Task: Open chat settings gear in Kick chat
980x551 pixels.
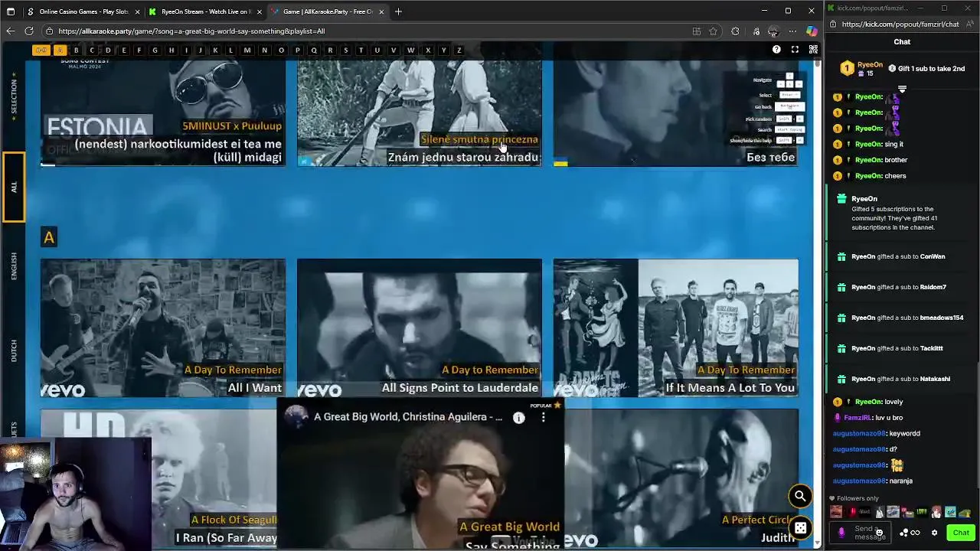Action: [934, 533]
